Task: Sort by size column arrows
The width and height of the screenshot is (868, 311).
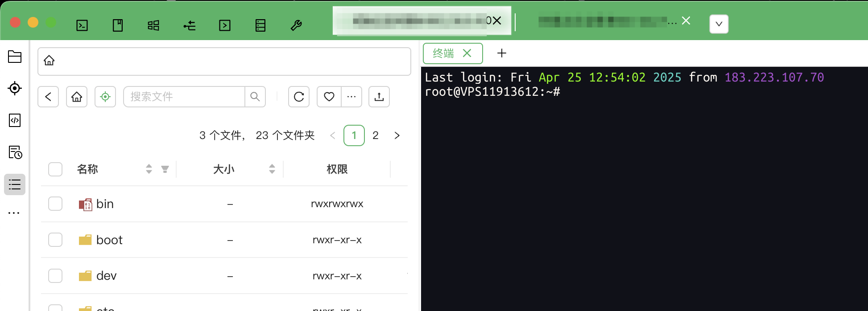Action: tap(272, 169)
